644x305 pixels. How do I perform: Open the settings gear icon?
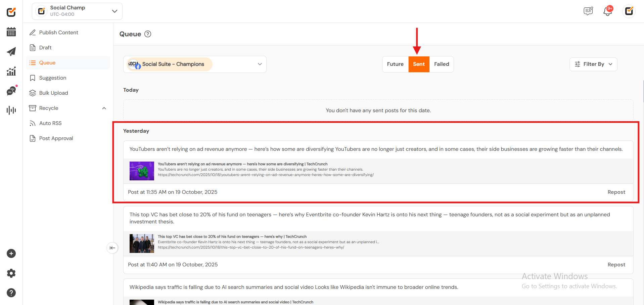tap(11, 273)
